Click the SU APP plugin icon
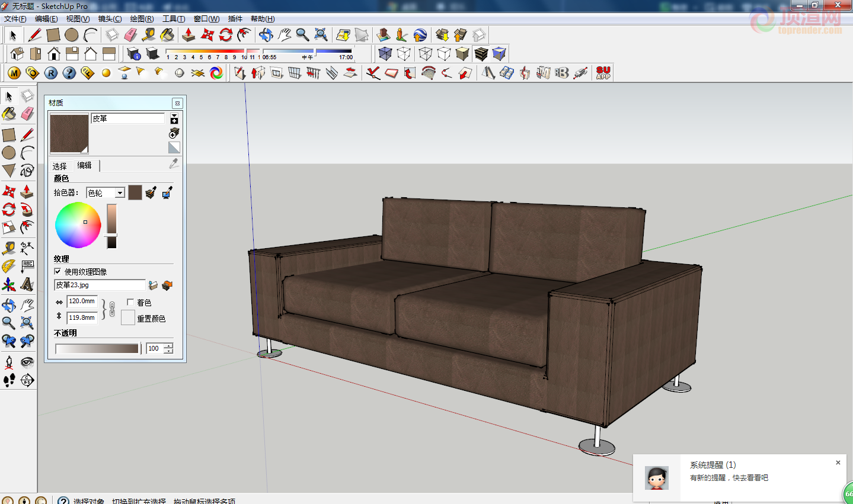Image resolution: width=853 pixels, height=504 pixels. pos(603,73)
